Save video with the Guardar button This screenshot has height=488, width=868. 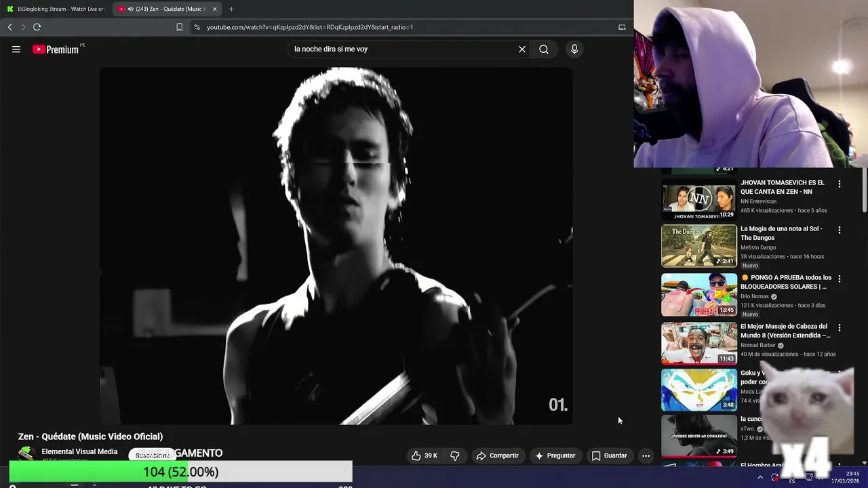(x=609, y=455)
